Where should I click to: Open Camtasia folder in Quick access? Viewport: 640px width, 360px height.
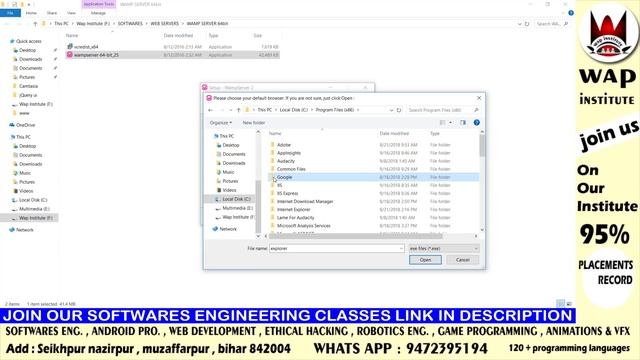(x=28, y=86)
